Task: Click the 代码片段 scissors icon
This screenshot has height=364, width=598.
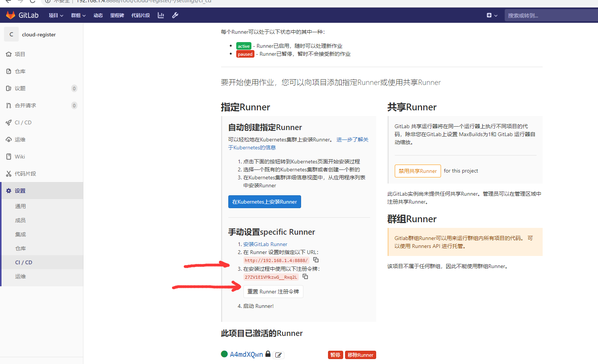Action: pos(9,174)
